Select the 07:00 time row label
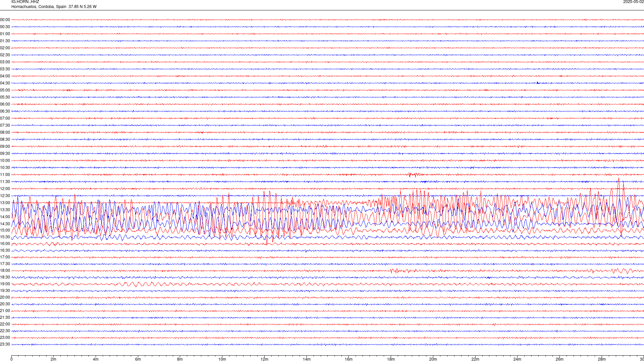This screenshot has height=362, width=644. 5,118
